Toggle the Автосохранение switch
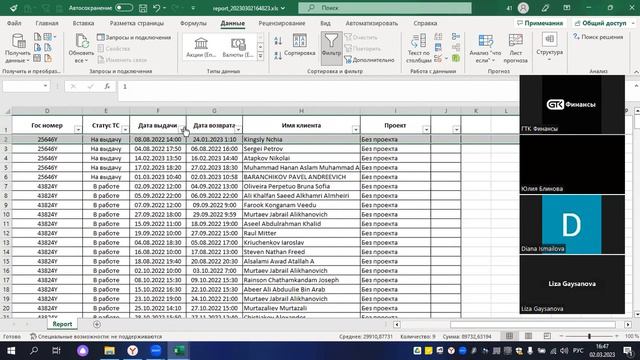Screen dimensions: 640x360 tap(124, 8)
